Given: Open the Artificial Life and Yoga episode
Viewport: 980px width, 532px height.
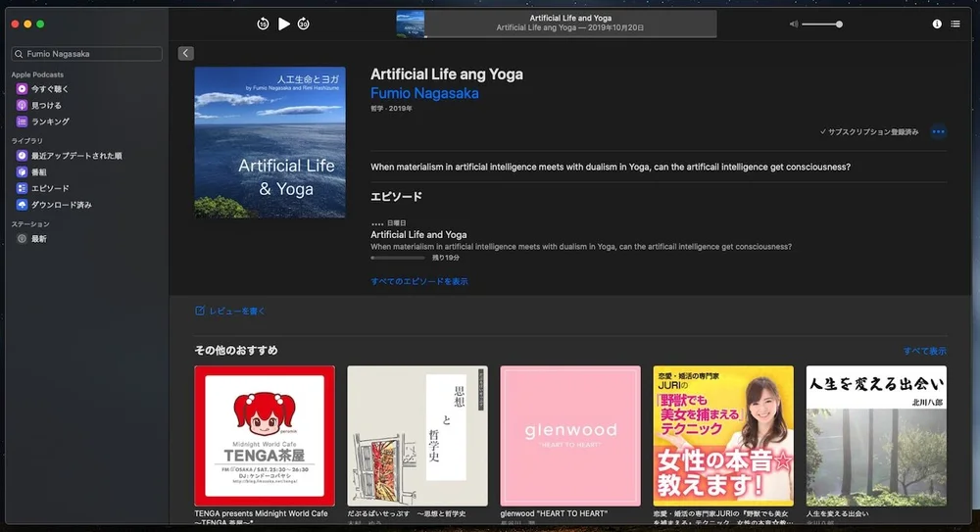Looking at the screenshot, I should tap(418, 234).
